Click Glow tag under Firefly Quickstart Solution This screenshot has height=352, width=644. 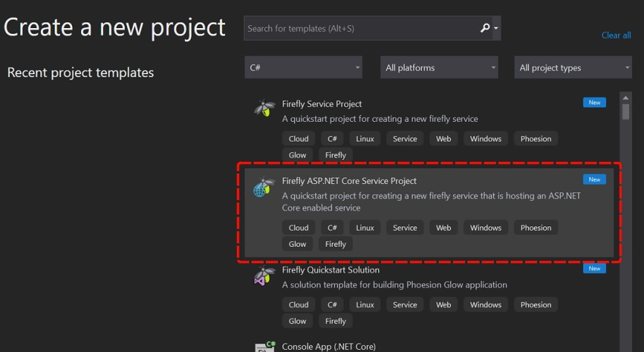(x=297, y=321)
